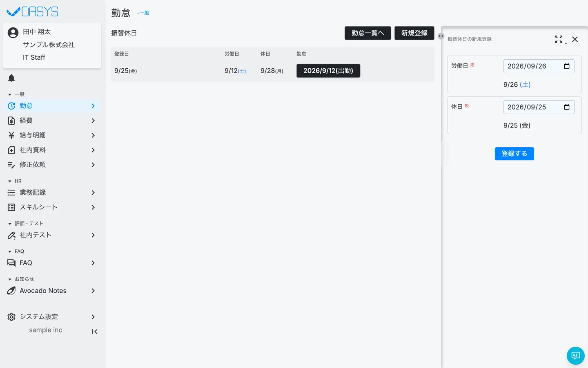Go to 勤怠一覧へ
This screenshot has height=368, width=588.
[368, 33]
